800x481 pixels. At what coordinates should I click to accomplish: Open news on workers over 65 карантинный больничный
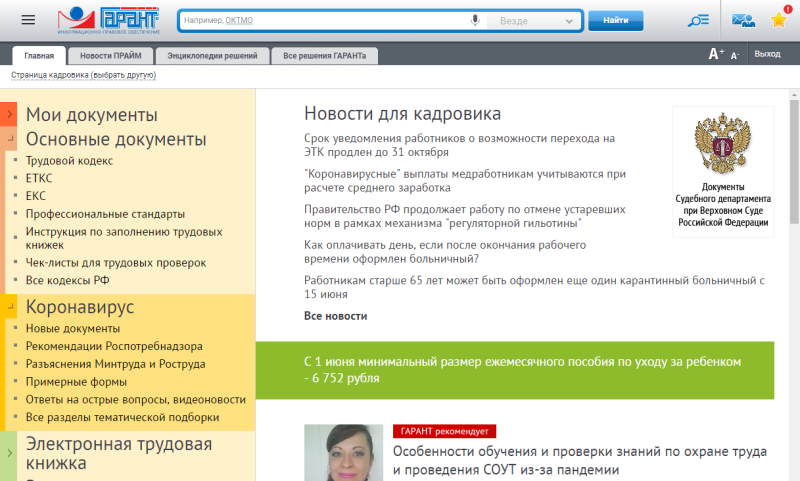[x=534, y=287]
